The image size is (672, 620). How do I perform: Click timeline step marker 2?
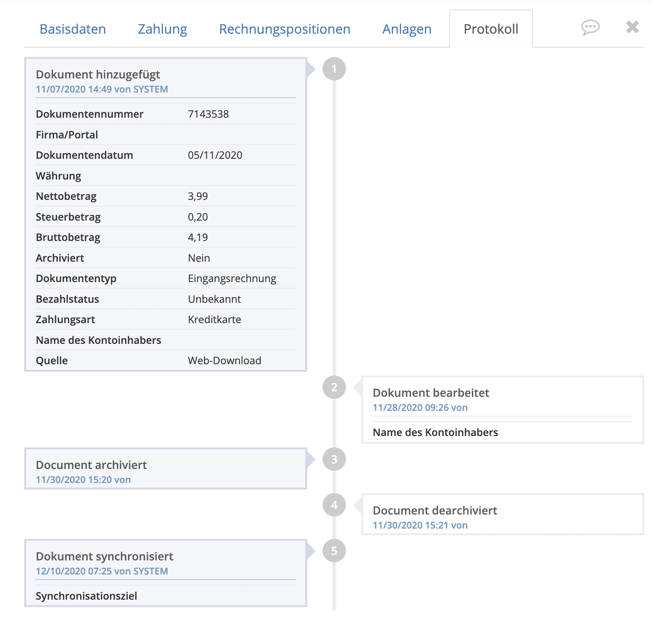(334, 387)
